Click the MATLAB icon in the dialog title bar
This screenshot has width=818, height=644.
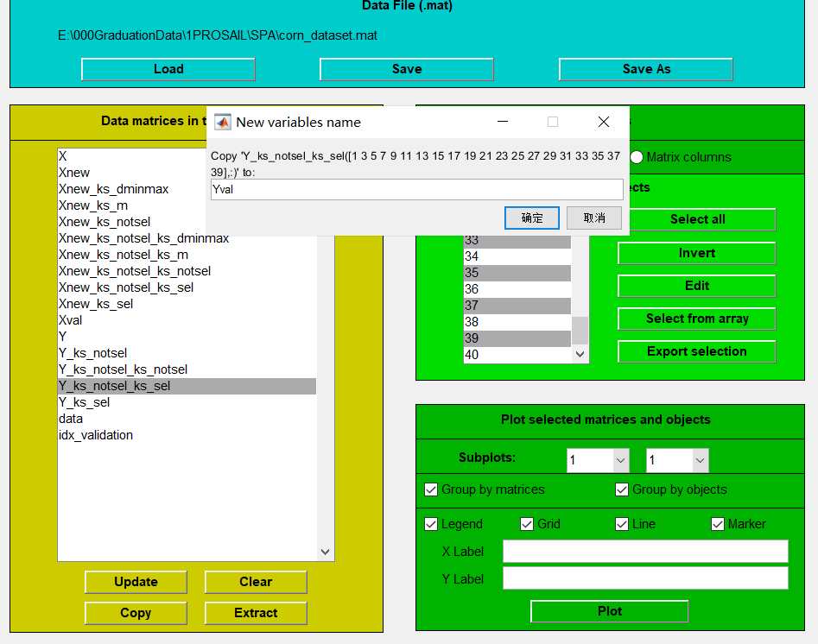click(223, 122)
